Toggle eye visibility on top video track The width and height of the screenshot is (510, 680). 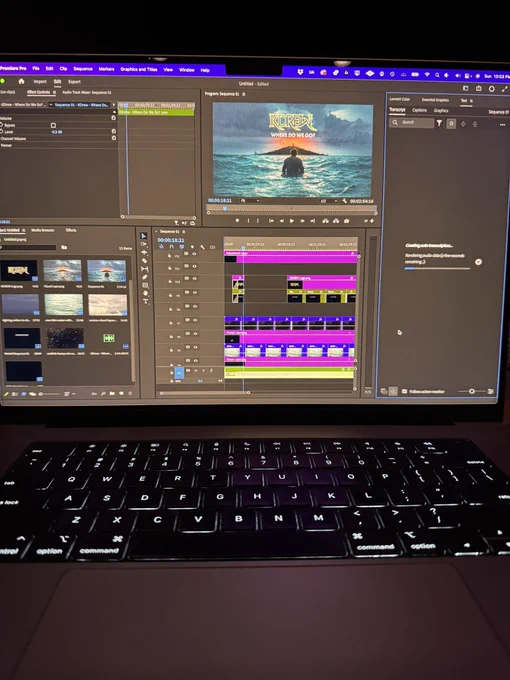pos(194,253)
